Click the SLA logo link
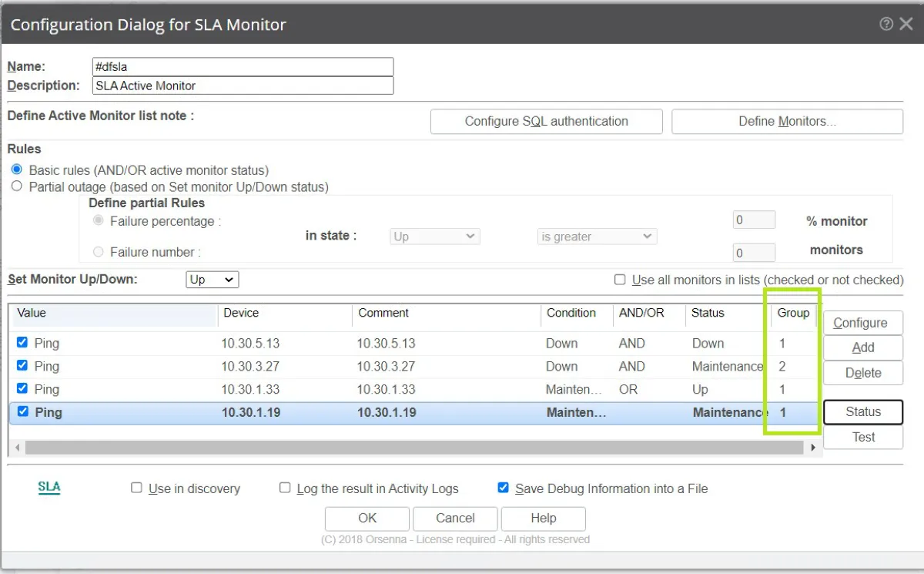The height and width of the screenshot is (574, 924). (x=49, y=488)
